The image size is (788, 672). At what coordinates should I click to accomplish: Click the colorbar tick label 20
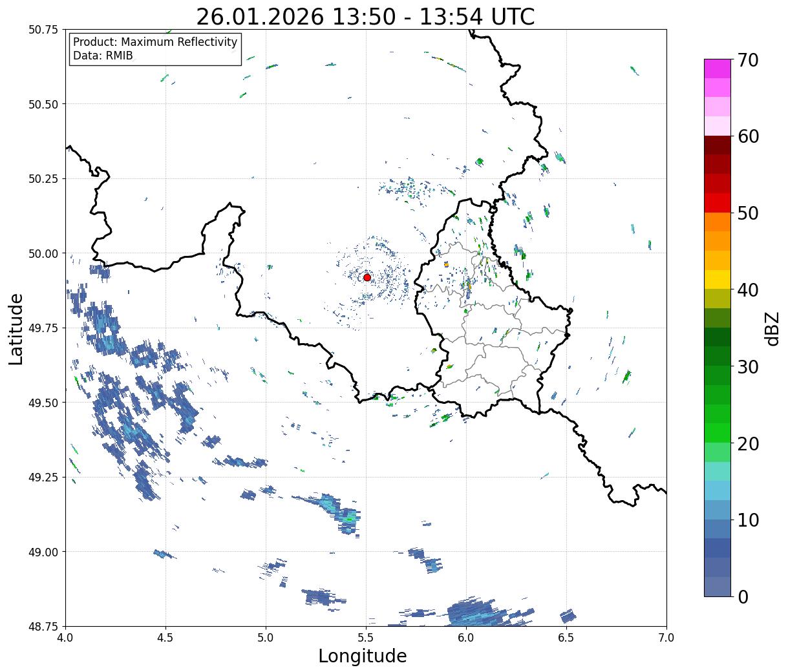pos(747,443)
